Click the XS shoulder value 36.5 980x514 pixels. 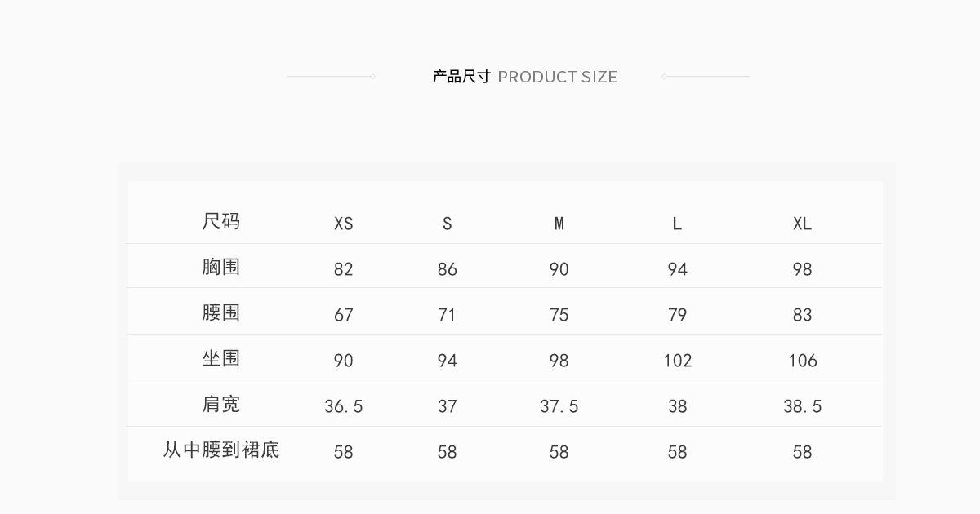344,406
